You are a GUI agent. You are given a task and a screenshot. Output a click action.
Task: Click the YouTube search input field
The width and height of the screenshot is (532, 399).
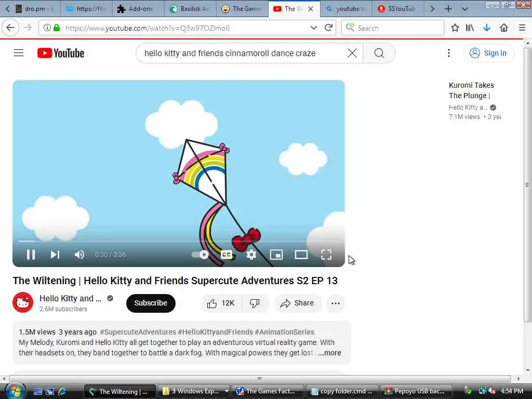coord(243,53)
